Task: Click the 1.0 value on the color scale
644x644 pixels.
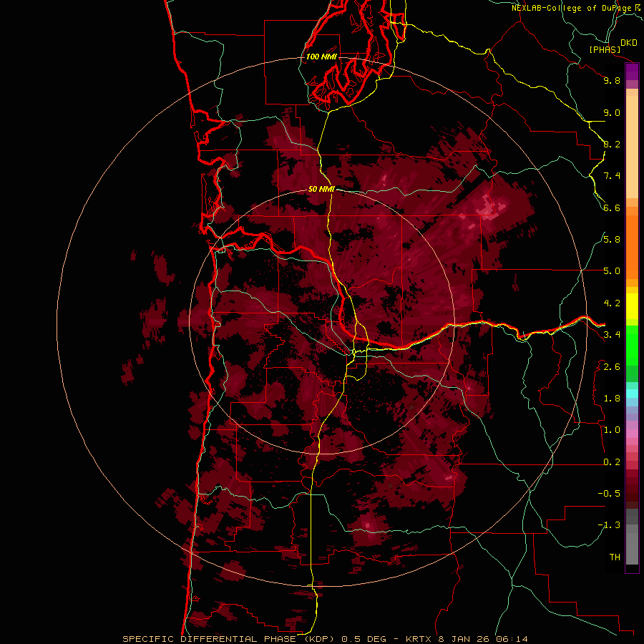Action: point(612,430)
